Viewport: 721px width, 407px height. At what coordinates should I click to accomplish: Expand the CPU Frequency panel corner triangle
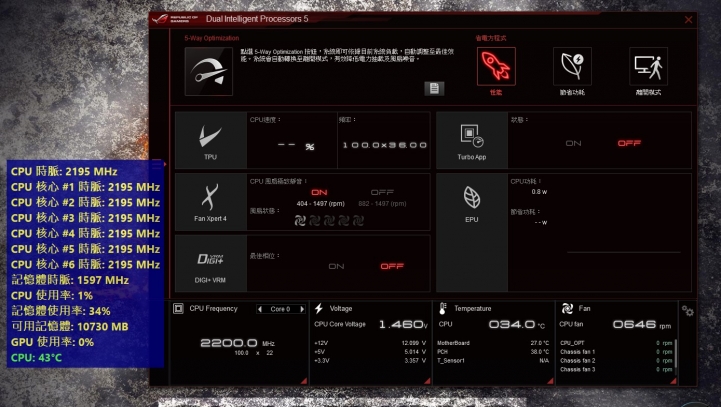pos(303,381)
